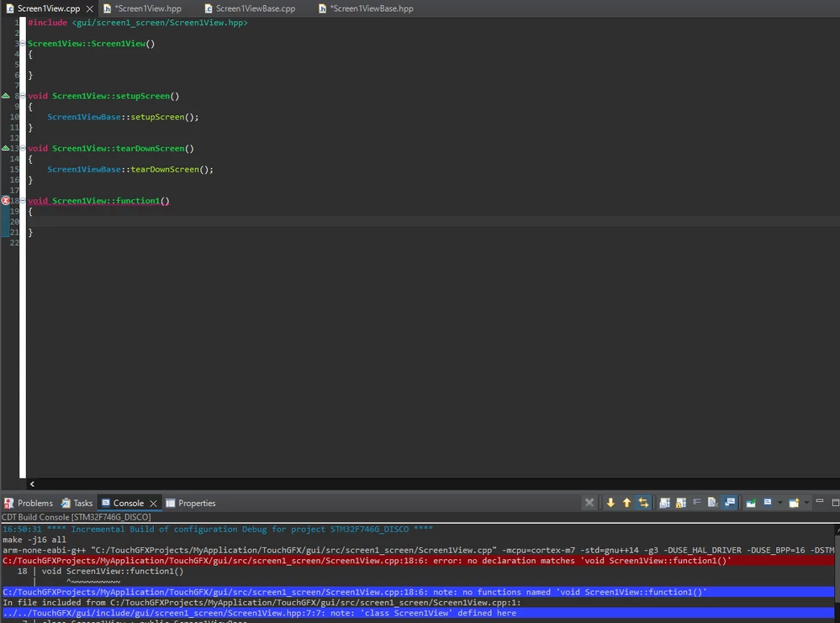Click the Screen1View::Screen1View() constructor line
The height and width of the screenshot is (623, 840).
coord(91,44)
